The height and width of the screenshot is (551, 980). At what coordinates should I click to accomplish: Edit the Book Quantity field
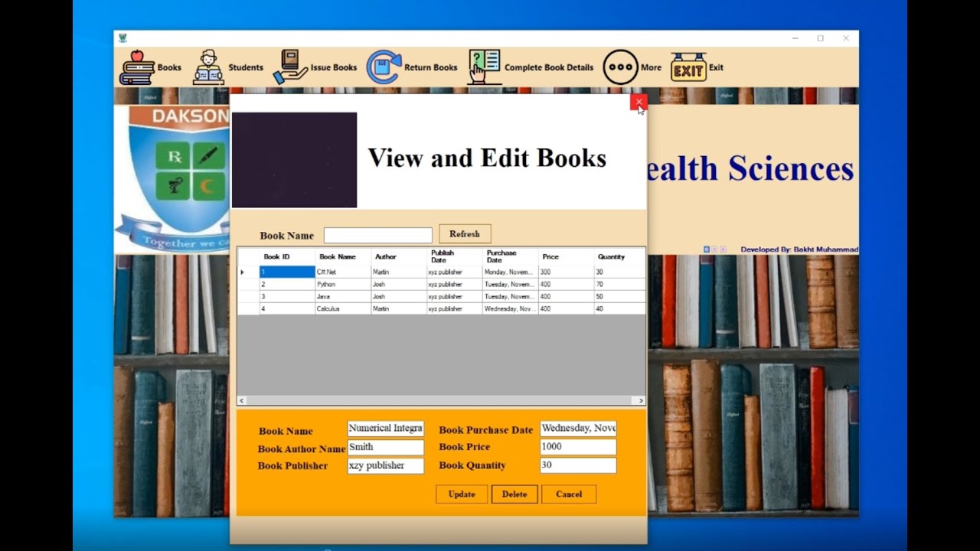578,465
